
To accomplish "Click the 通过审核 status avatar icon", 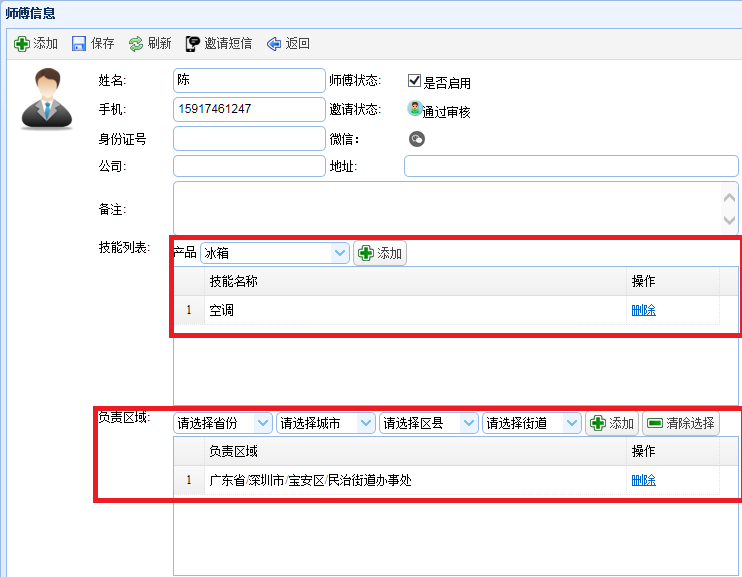I will [415, 109].
